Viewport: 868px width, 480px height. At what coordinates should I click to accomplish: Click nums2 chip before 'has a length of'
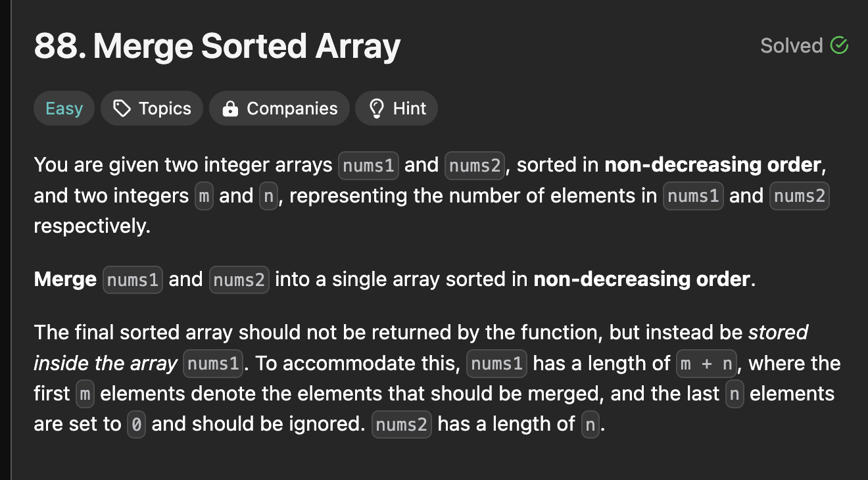(x=402, y=424)
